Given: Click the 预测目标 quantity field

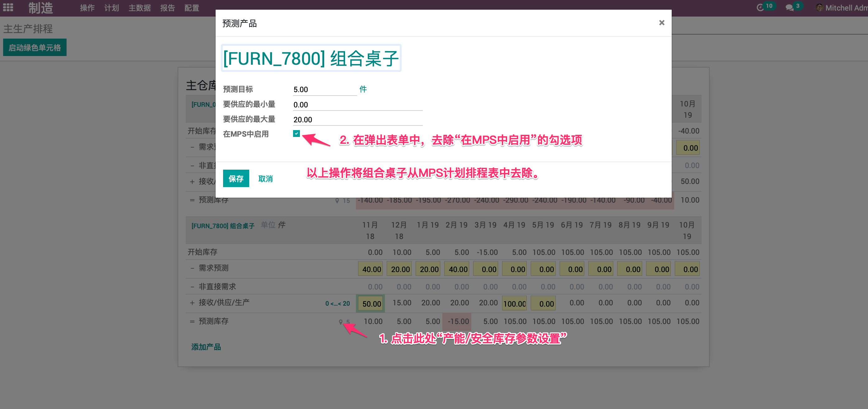Looking at the screenshot, I should point(324,89).
